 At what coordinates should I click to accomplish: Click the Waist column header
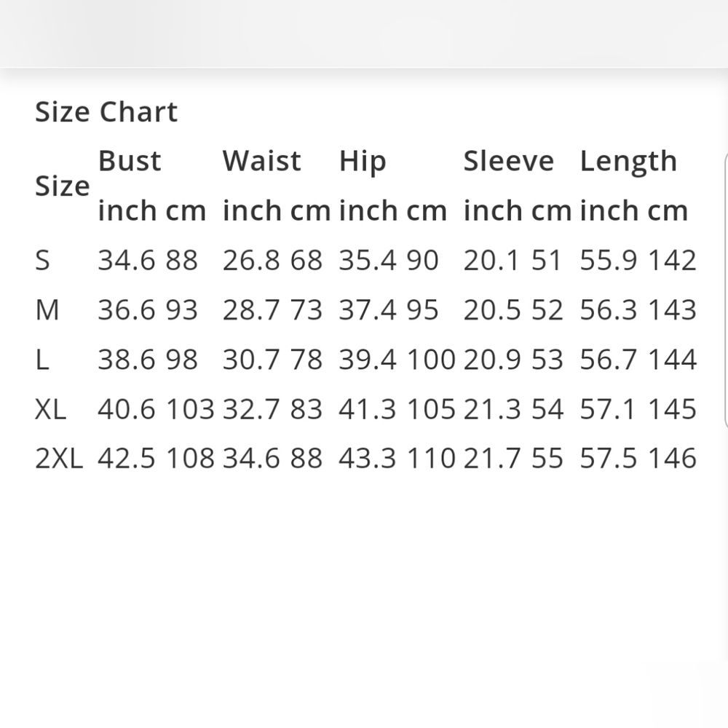coord(261,161)
